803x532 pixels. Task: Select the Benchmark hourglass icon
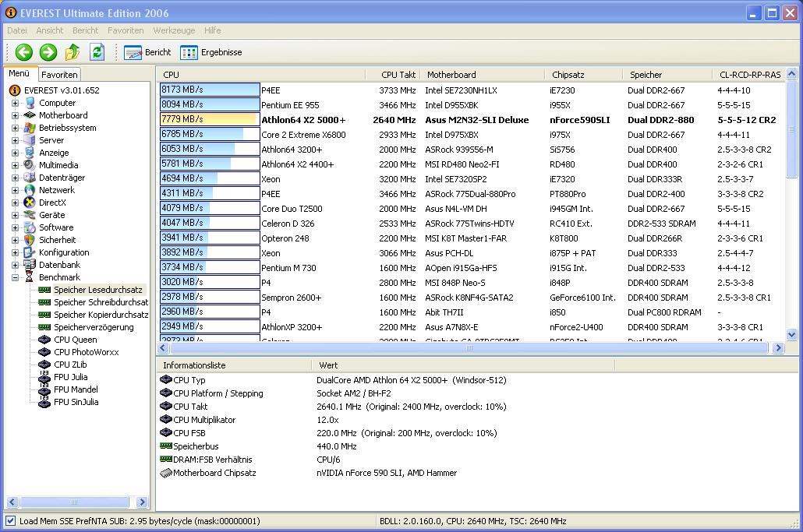pyautogui.click(x=30, y=277)
